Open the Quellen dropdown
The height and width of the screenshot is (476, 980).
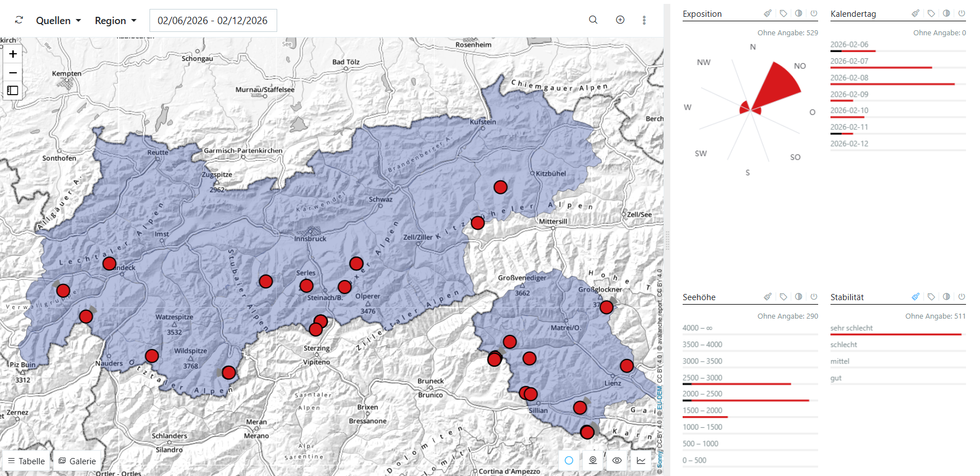(x=58, y=21)
